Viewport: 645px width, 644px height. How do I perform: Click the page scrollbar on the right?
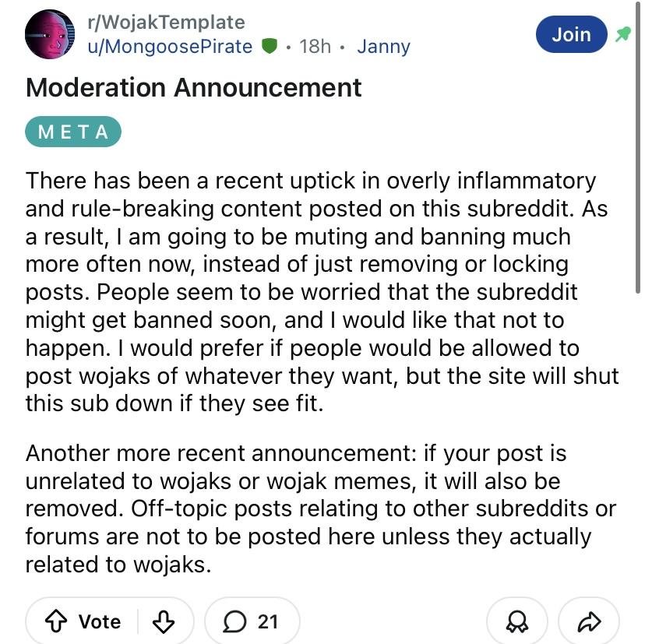point(640,156)
